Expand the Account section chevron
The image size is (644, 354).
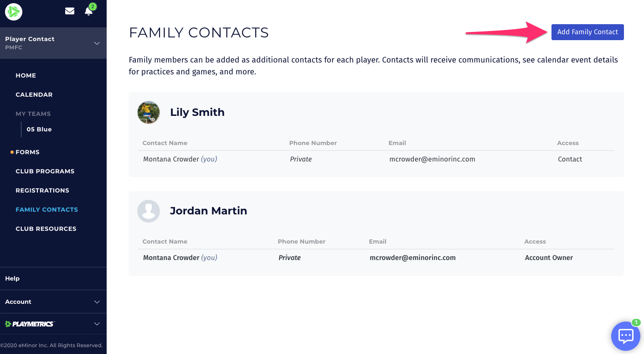coord(97,302)
